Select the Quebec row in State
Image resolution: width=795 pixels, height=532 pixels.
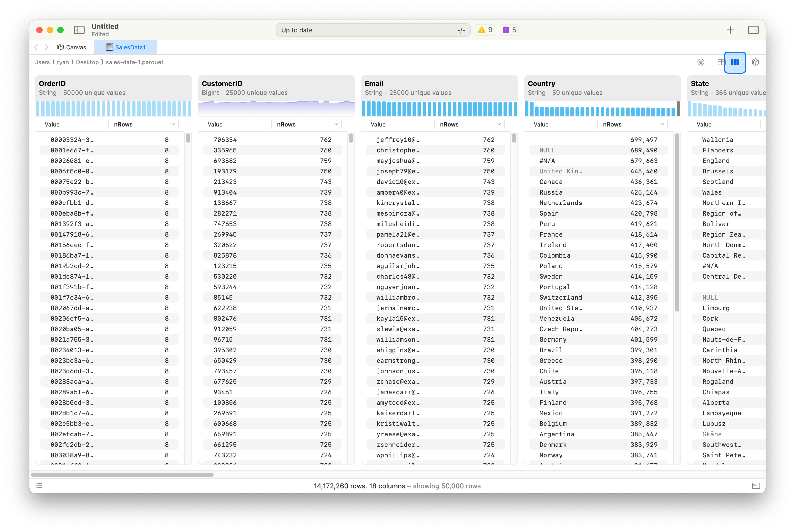point(729,329)
